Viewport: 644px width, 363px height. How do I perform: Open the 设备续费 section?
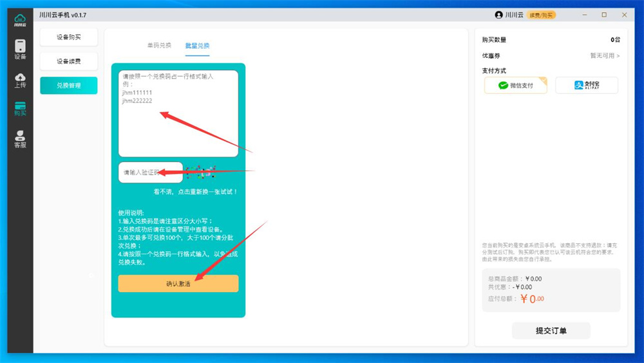[69, 61]
